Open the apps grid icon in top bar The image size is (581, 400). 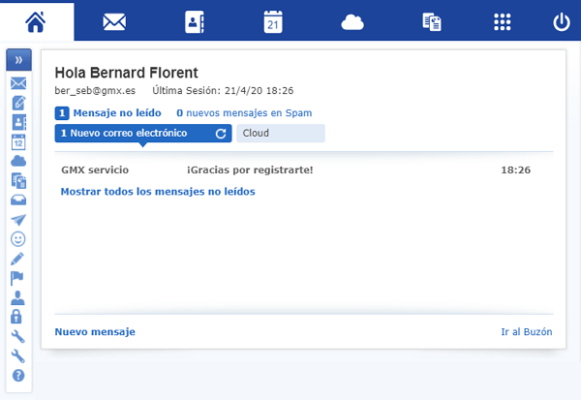(502, 22)
